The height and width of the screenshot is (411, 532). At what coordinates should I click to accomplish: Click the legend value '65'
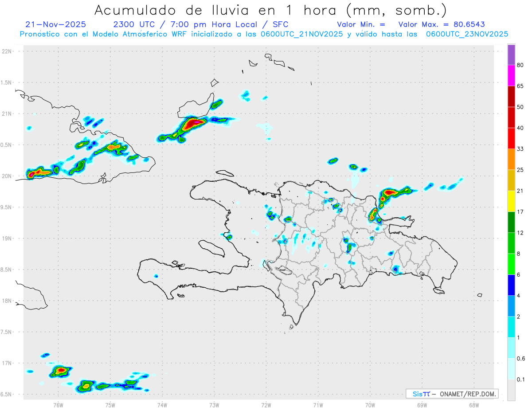[520, 86]
